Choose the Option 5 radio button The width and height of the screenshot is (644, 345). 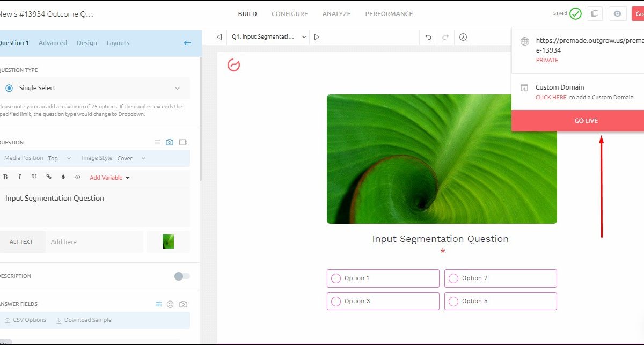[453, 302]
